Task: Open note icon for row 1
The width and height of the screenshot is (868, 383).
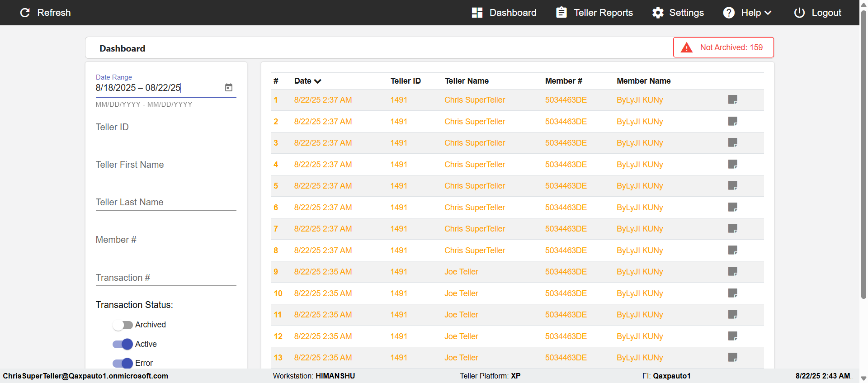Action: [733, 99]
